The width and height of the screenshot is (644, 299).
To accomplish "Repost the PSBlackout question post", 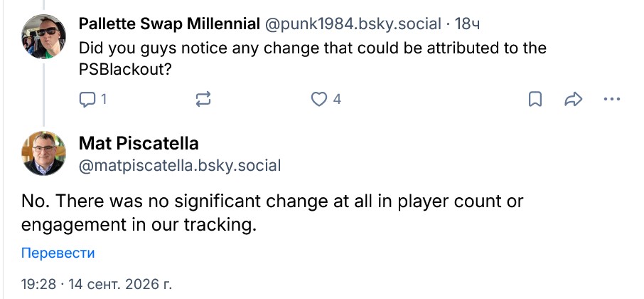I will tap(203, 99).
